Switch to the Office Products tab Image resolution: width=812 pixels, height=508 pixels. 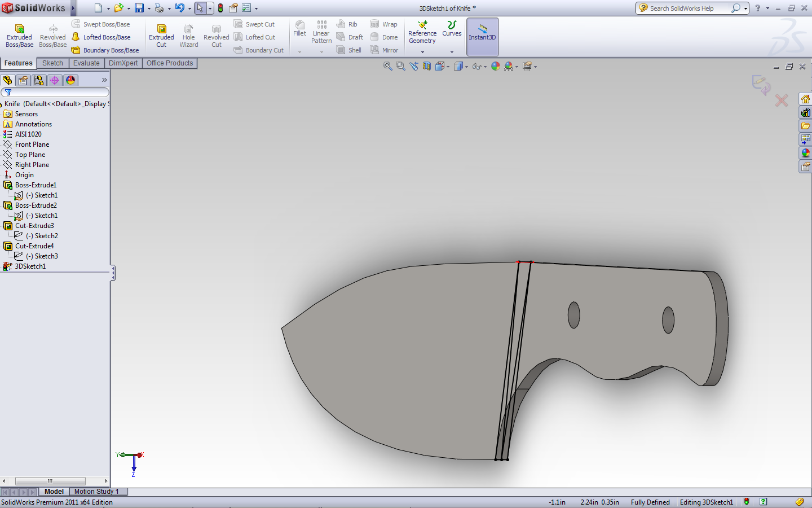(170, 63)
